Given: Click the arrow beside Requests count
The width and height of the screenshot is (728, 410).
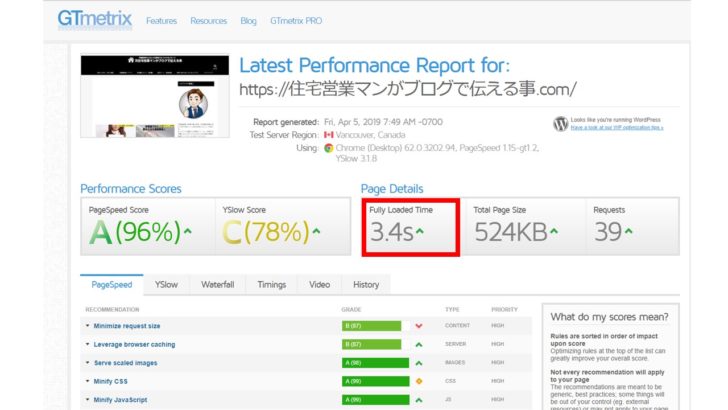Looking at the screenshot, I should [629, 231].
